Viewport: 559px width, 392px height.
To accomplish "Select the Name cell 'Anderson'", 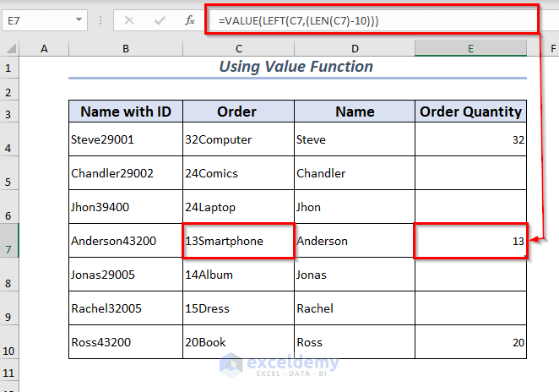I will (x=355, y=241).
